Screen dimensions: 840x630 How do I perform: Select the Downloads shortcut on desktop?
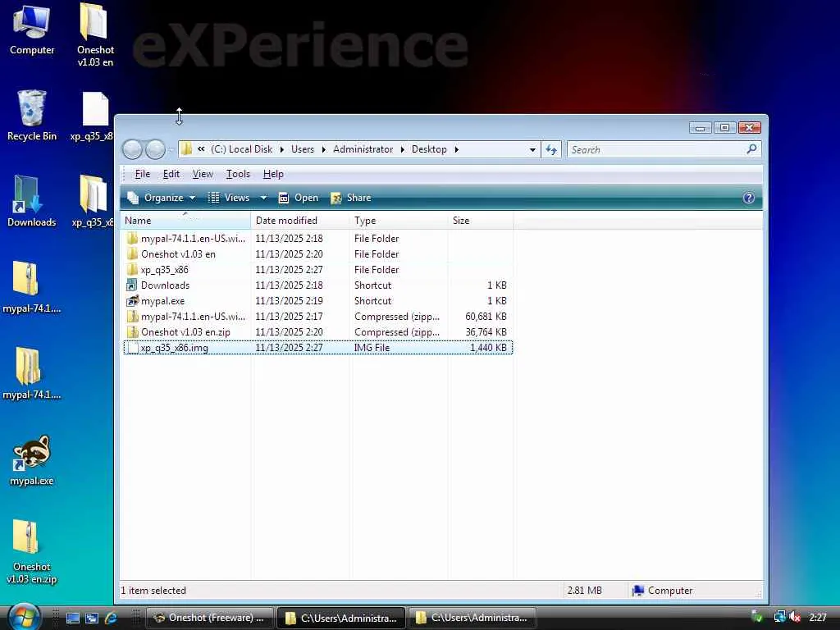(32, 201)
